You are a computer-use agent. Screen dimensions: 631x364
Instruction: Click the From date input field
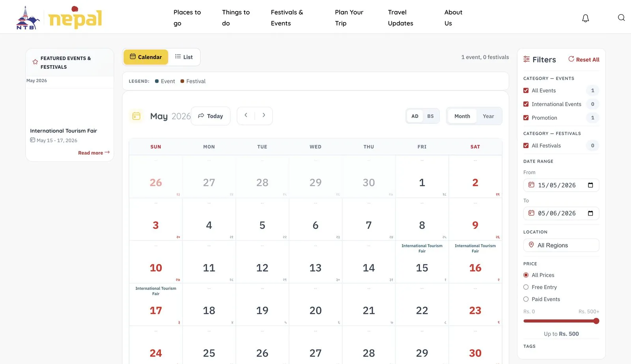(561, 185)
